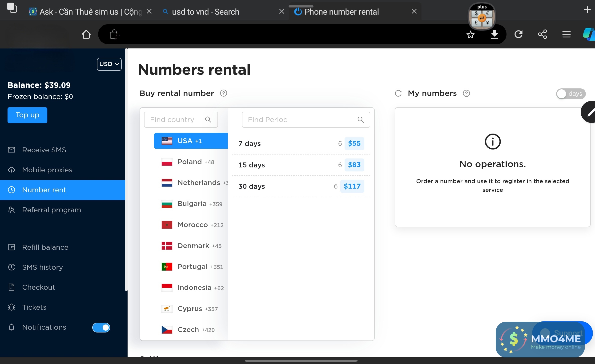
Task: Open help icon beside Buy rental number
Action: [x=223, y=93]
